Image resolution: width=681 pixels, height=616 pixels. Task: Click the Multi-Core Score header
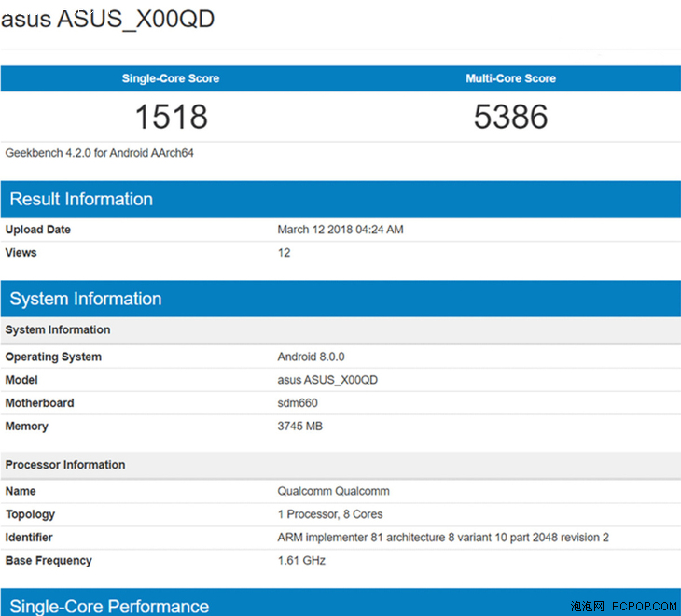coord(511,78)
